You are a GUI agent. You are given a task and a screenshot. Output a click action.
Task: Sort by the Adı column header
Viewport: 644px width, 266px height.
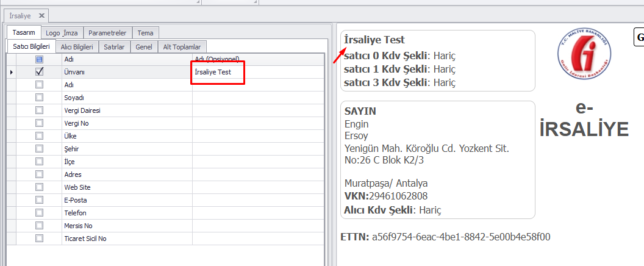[122, 59]
